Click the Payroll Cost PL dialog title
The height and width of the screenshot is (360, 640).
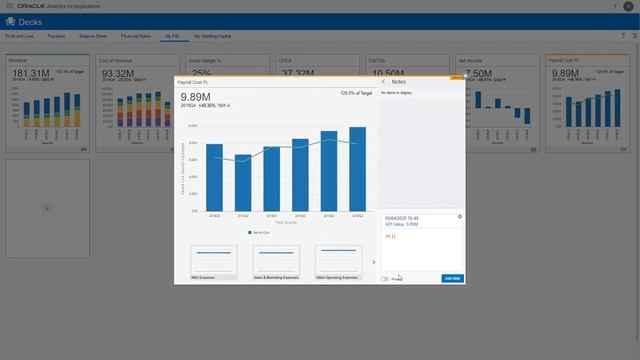tap(193, 82)
